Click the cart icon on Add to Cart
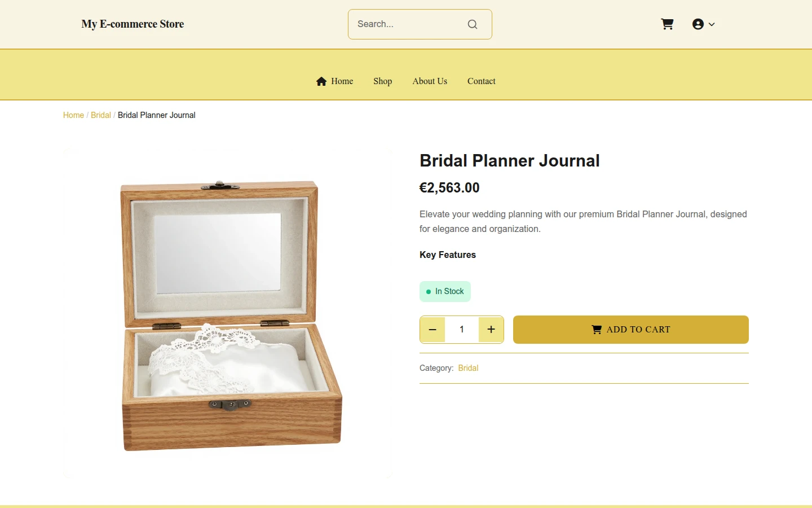This screenshot has width=812, height=508. click(x=597, y=330)
